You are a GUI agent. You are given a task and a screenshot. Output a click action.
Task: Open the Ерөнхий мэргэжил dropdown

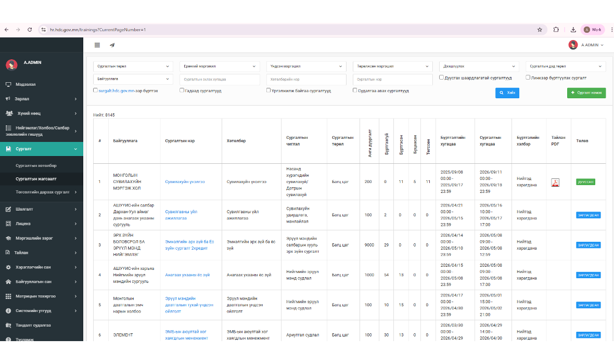coord(220,67)
